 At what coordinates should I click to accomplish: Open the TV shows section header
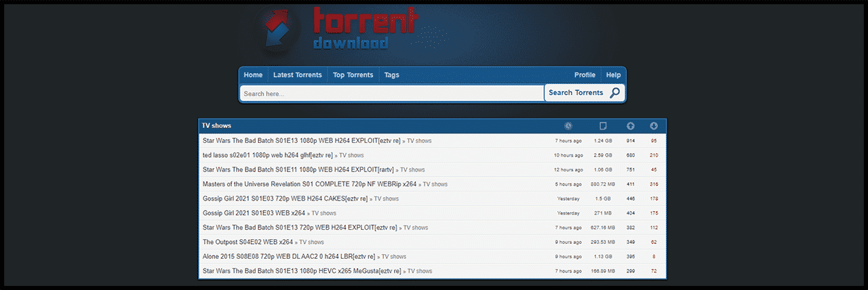216,126
